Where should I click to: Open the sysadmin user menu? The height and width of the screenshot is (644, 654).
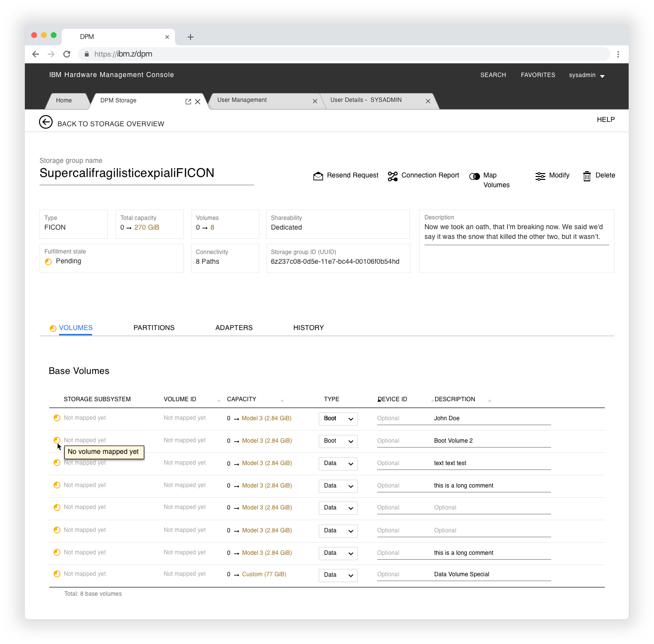click(x=587, y=75)
